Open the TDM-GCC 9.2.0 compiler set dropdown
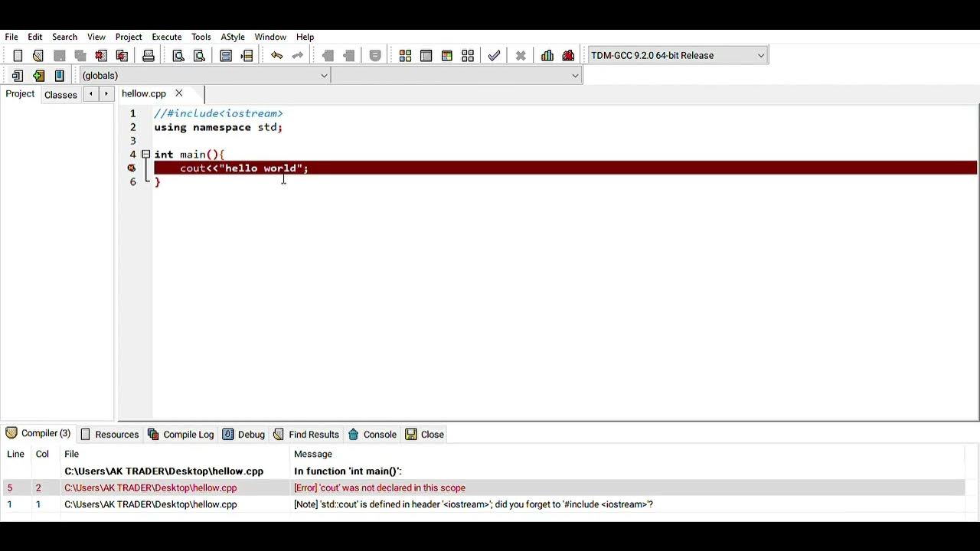This screenshot has height=551, width=980. [678, 55]
